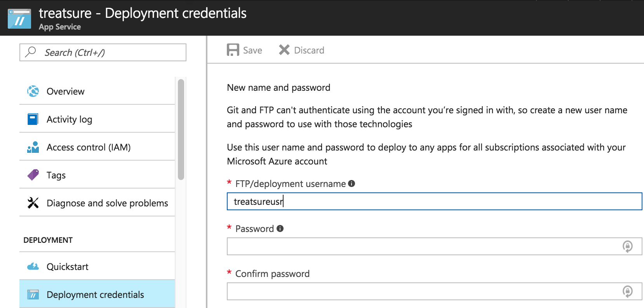
Task: Click the Save floppy disk icon
Action: (233, 50)
